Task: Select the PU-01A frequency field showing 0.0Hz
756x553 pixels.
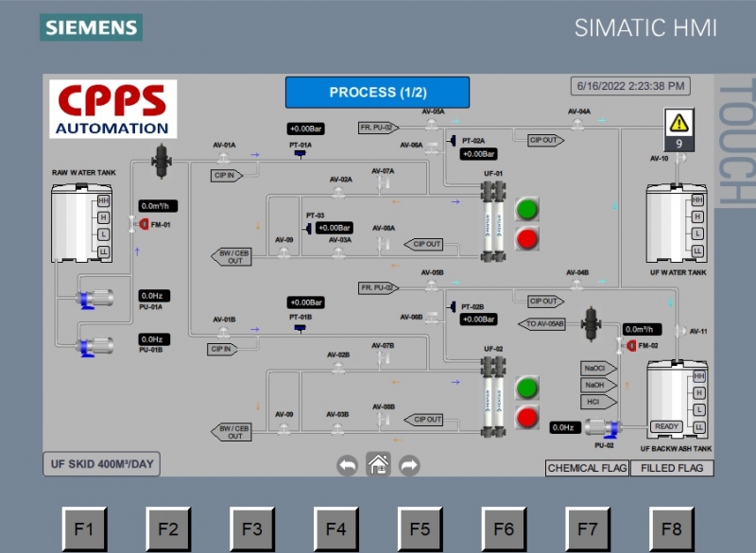Action: click(155, 296)
